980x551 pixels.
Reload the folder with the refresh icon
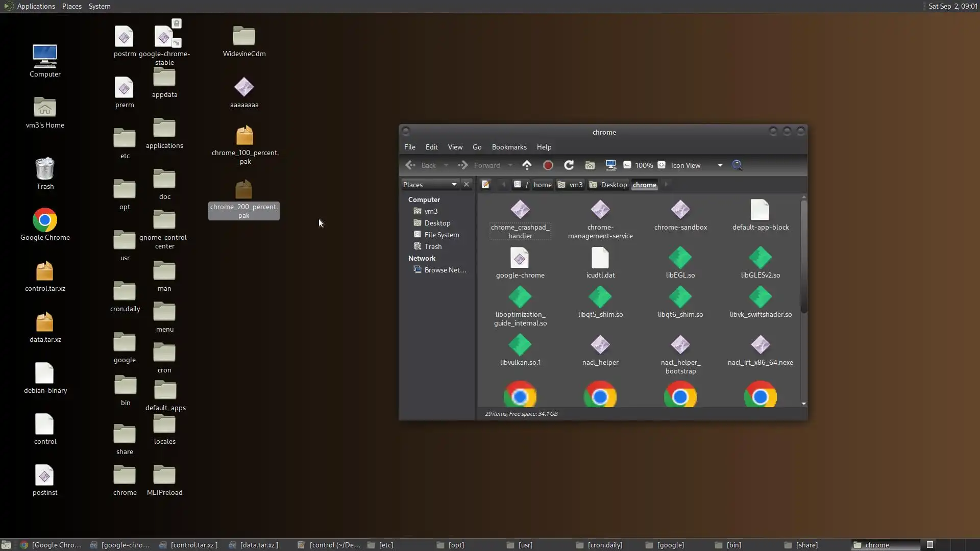[x=569, y=165]
